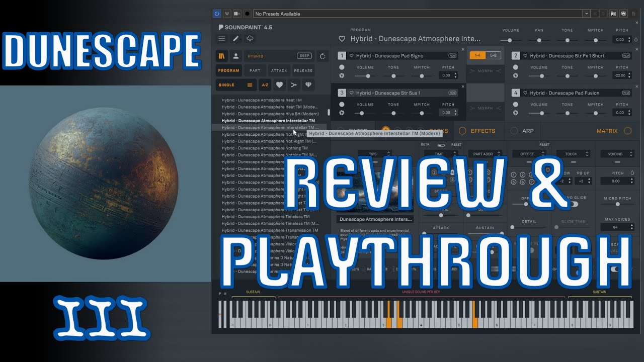Image resolution: width=644 pixels, height=362 pixels.
Task: Click the aperture icon under part 2
Action: click(x=516, y=76)
